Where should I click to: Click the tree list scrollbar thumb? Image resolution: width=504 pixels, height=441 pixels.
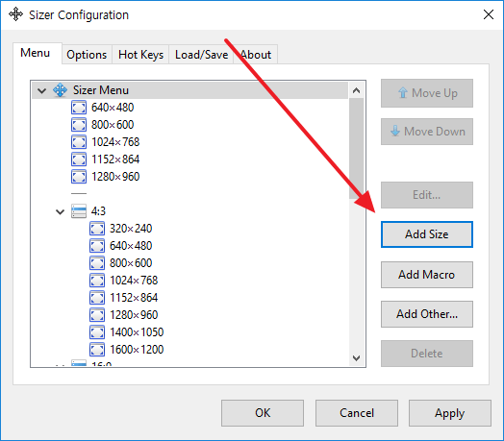point(356,148)
